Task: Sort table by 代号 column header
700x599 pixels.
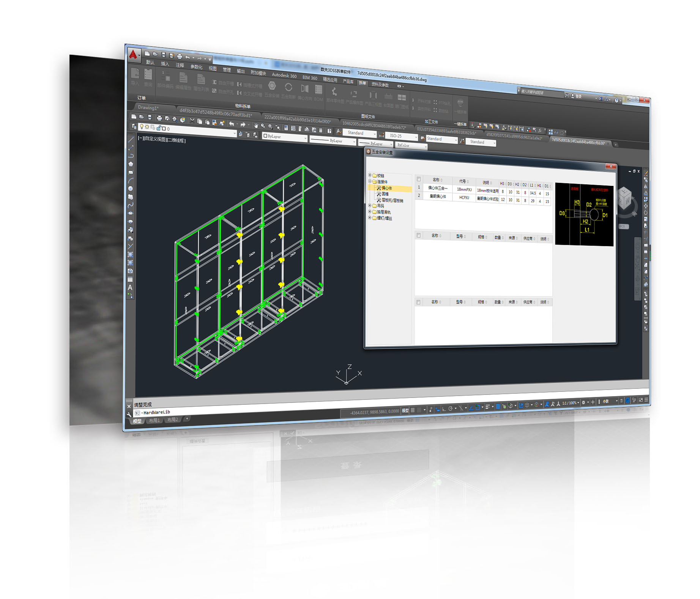Action: click(x=463, y=181)
